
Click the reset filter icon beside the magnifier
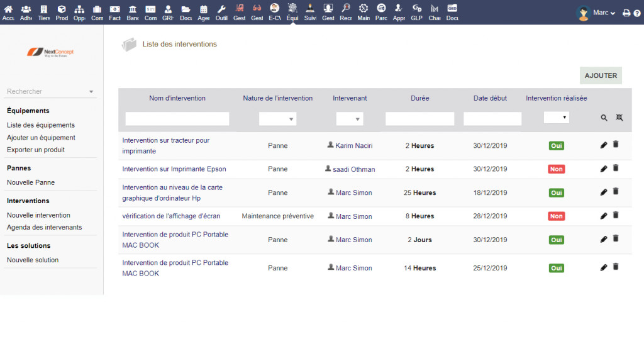tap(619, 118)
